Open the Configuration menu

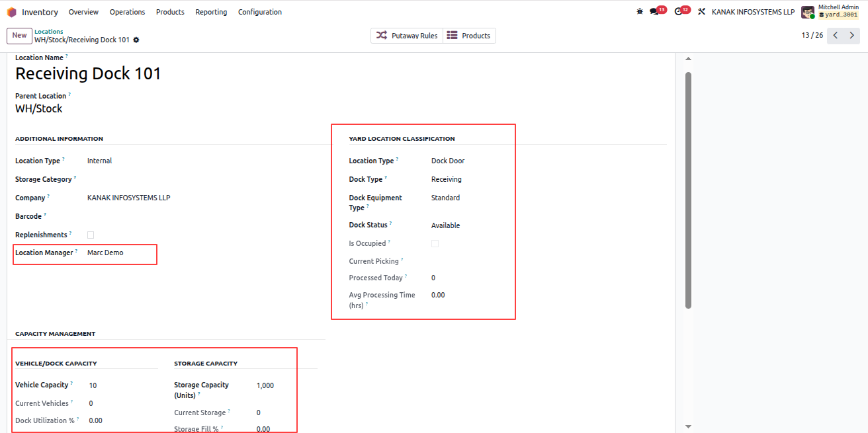coord(259,12)
